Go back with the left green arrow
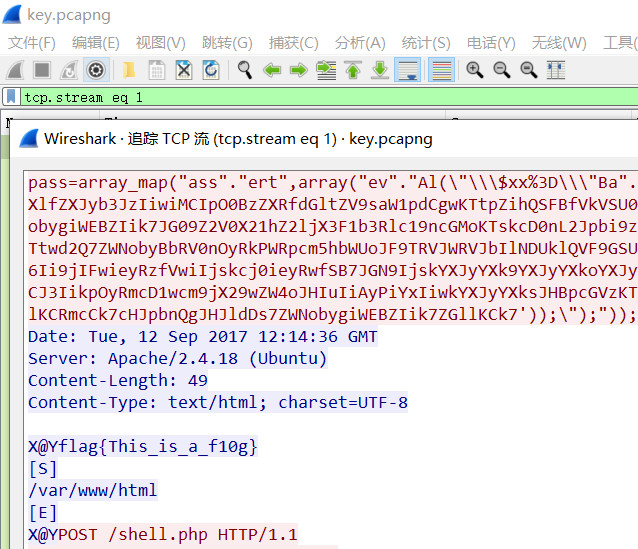 point(272,70)
